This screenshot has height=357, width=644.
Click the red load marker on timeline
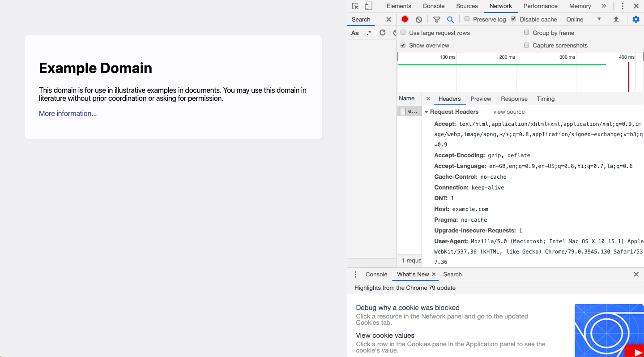pyautogui.click(x=628, y=77)
